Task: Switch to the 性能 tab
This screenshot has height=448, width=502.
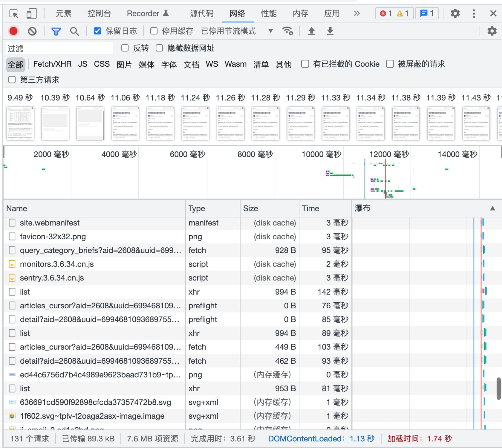Action: 268,13
